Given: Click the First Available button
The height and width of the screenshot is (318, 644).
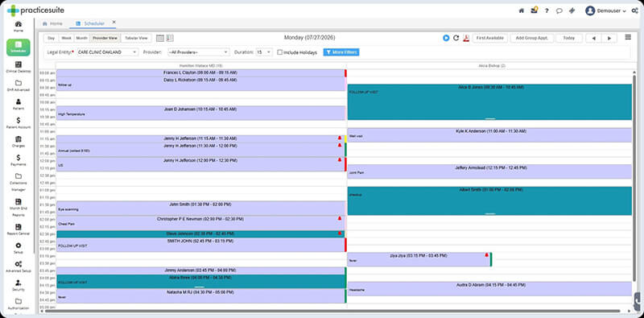Looking at the screenshot, I should (x=490, y=38).
